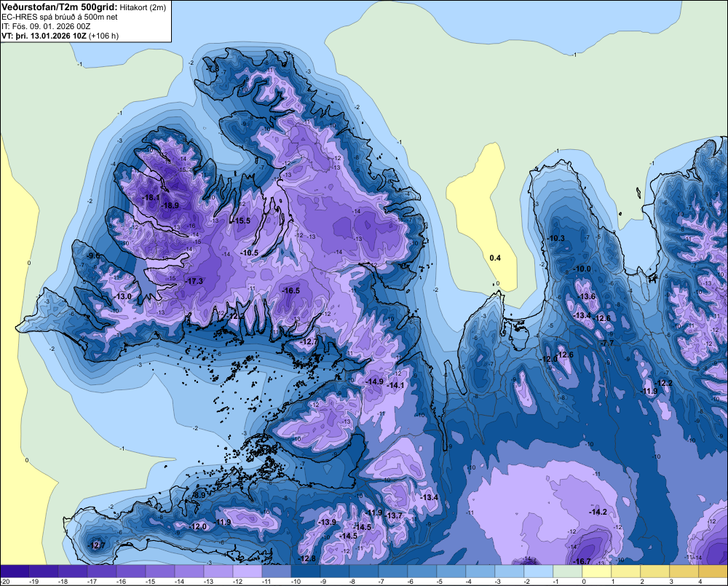The image size is (728, 586).
Task: Click the -16.7 temperature label
Action: coord(582,561)
